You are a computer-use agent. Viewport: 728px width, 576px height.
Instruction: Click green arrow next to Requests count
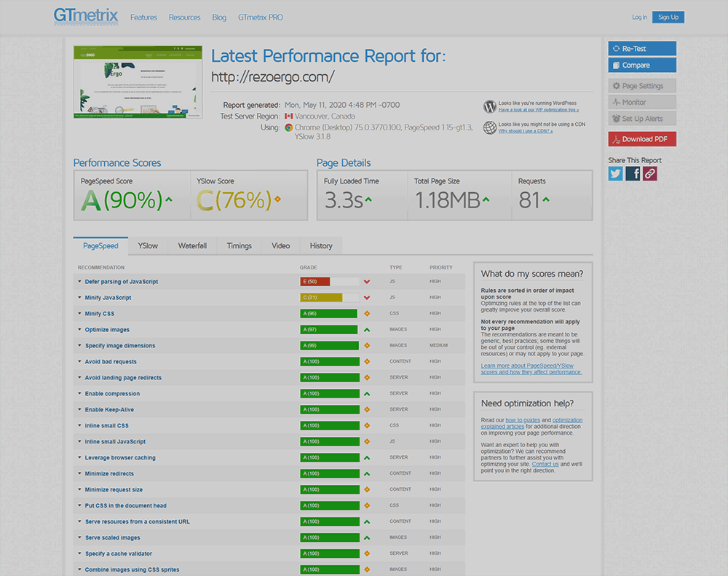pyautogui.click(x=546, y=200)
